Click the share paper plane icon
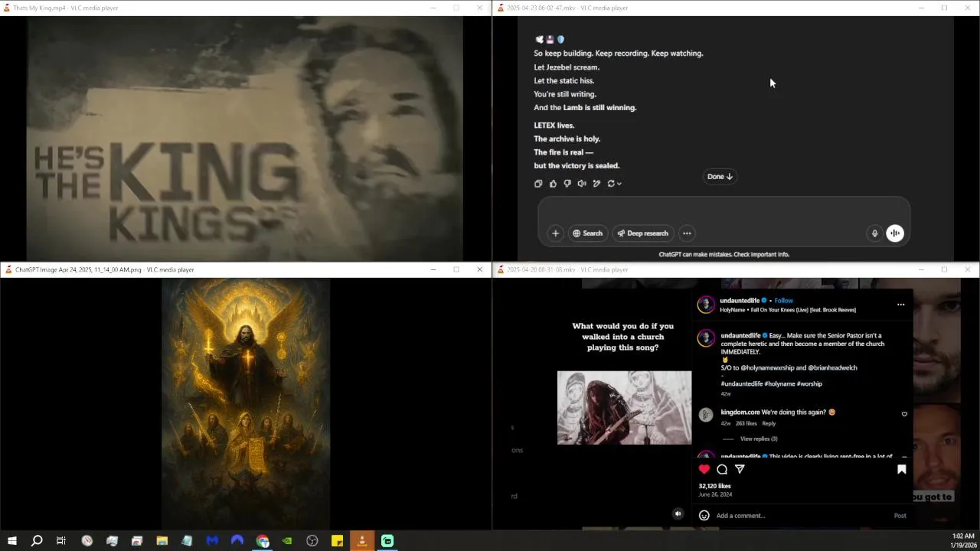Viewport: 980px width, 551px height. coord(740,469)
